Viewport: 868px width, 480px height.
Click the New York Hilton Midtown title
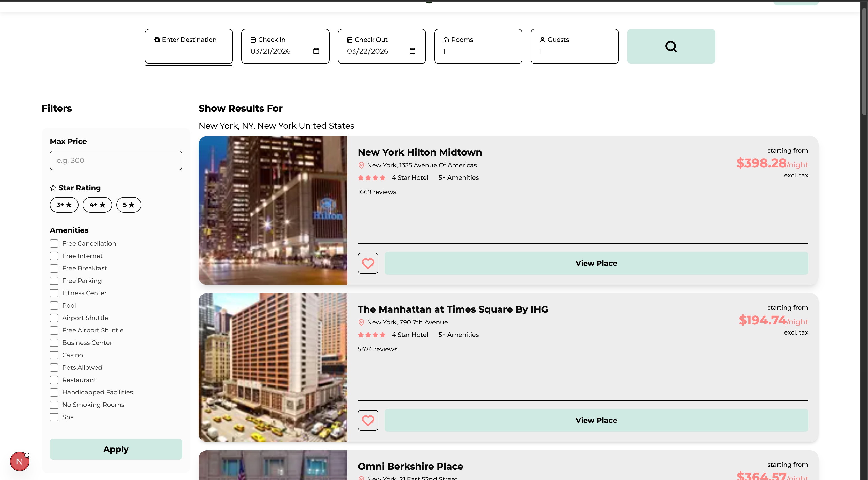click(420, 152)
